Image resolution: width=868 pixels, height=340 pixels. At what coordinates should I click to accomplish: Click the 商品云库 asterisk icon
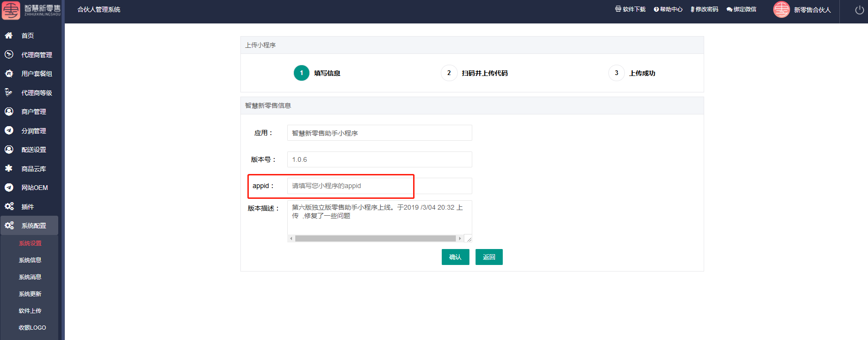click(x=8, y=168)
